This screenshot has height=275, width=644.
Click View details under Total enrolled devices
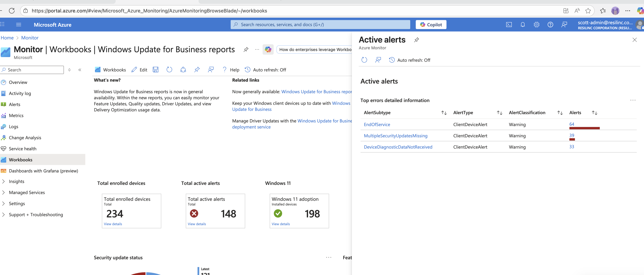tap(113, 224)
